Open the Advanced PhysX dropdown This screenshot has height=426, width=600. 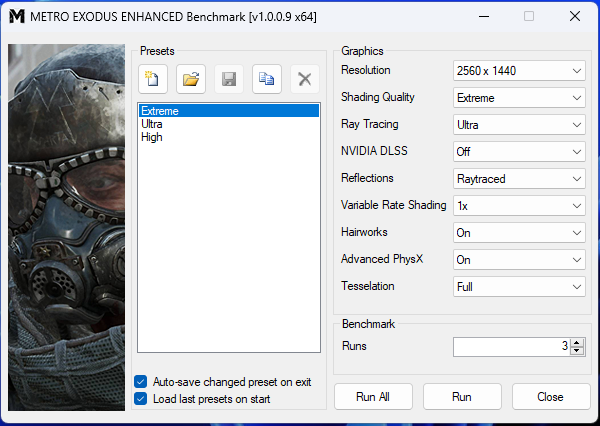519,260
